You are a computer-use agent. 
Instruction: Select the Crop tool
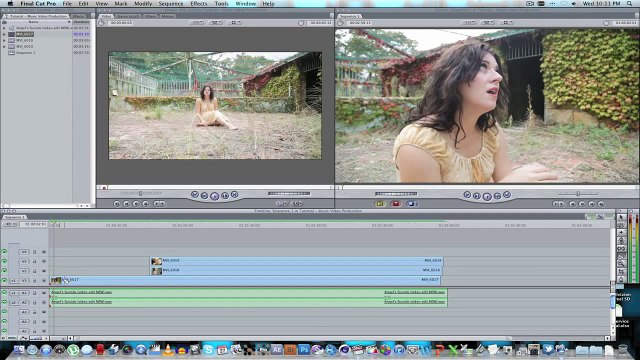tap(621, 271)
